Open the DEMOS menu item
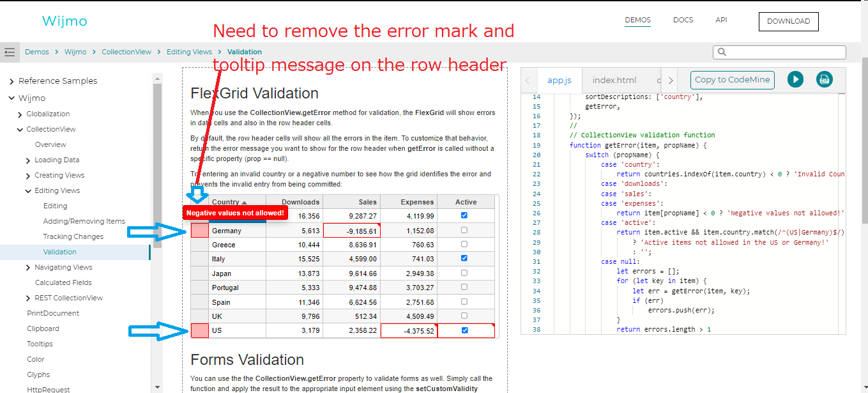Screen dimensions: 868x393 click(x=637, y=20)
